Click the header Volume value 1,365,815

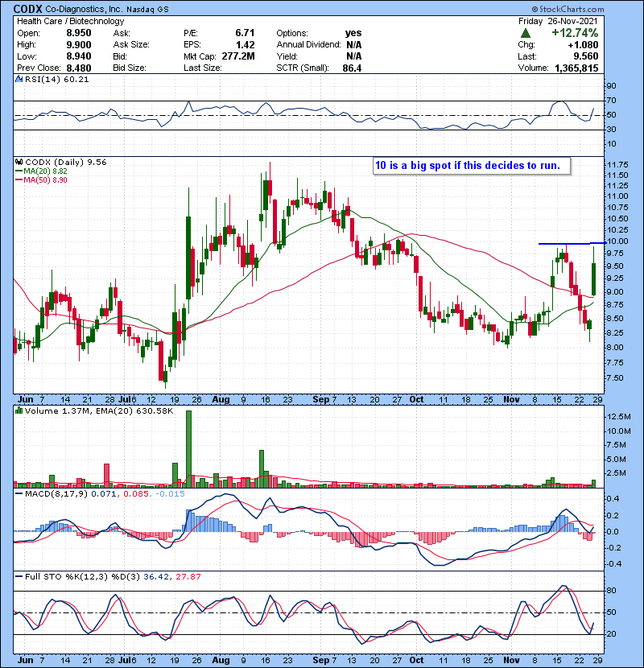pos(576,68)
